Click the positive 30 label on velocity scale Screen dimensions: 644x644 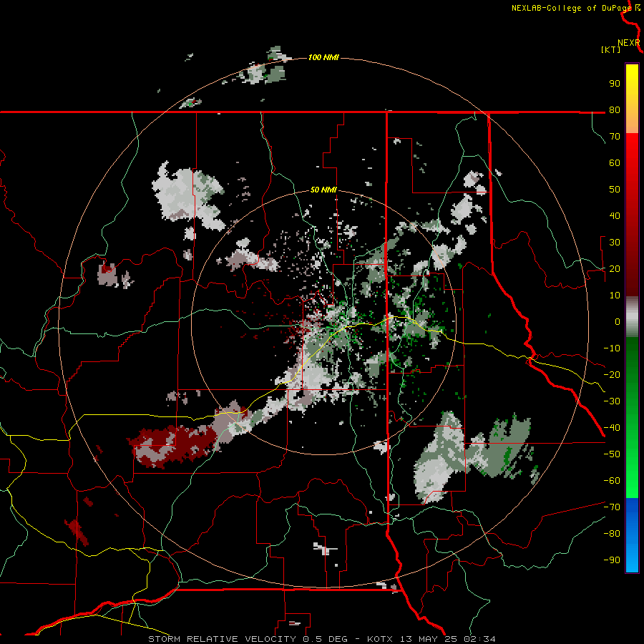(615, 243)
